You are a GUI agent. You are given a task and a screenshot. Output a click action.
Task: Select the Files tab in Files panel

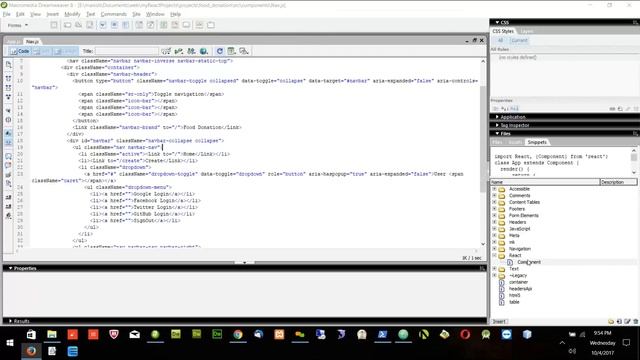(x=497, y=142)
